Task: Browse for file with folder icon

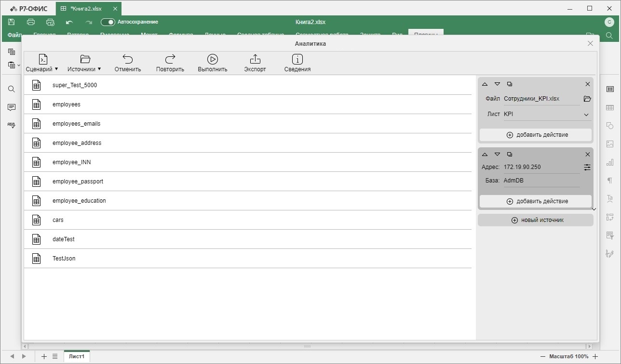Action: tap(587, 99)
